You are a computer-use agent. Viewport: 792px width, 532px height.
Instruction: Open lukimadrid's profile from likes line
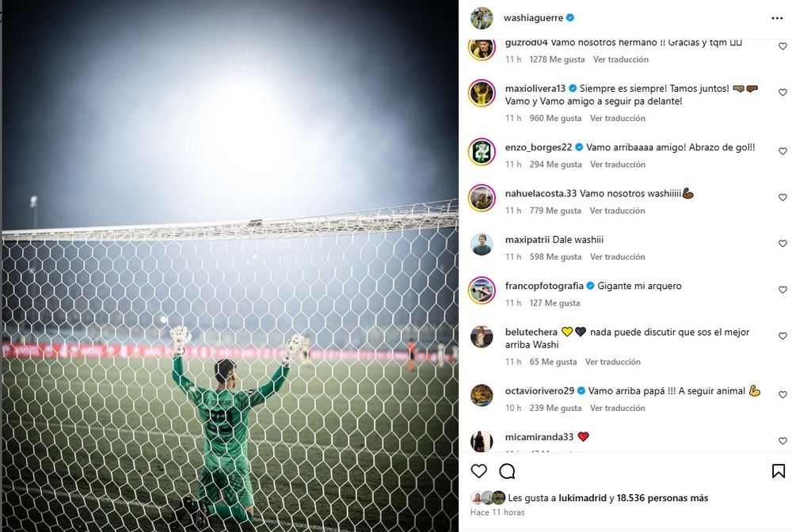coord(582,498)
